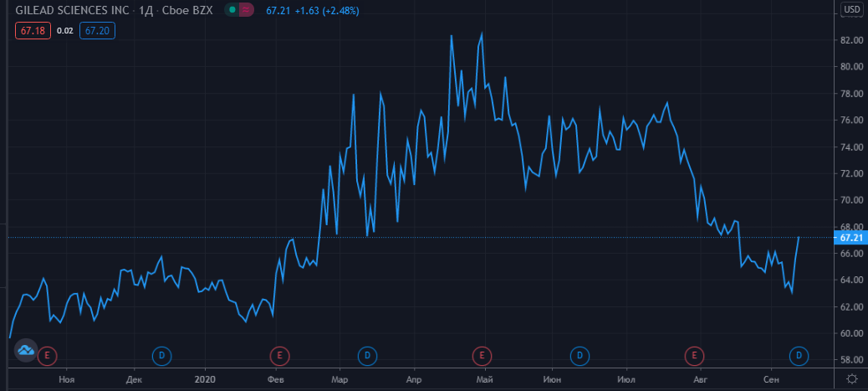Click the Cboe BZX exchange label
868x391 pixels.
click(186, 11)
